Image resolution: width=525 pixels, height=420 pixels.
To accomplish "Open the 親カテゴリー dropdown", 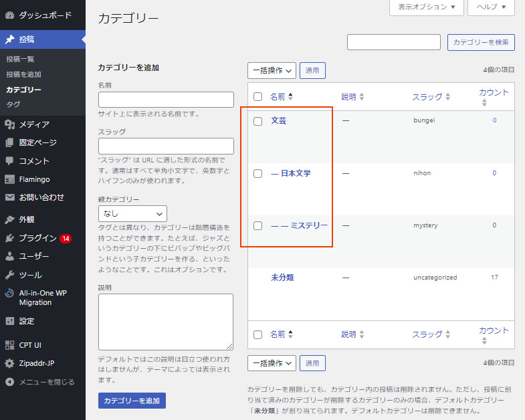I will pos(132,213).
